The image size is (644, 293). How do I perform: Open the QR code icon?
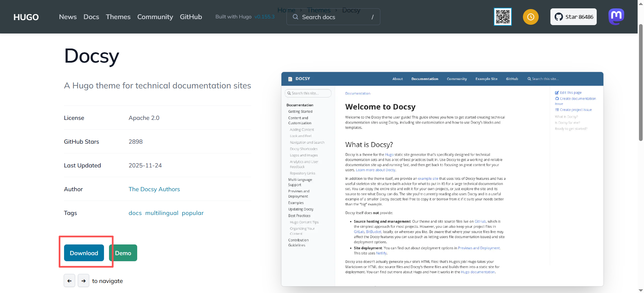502,17
